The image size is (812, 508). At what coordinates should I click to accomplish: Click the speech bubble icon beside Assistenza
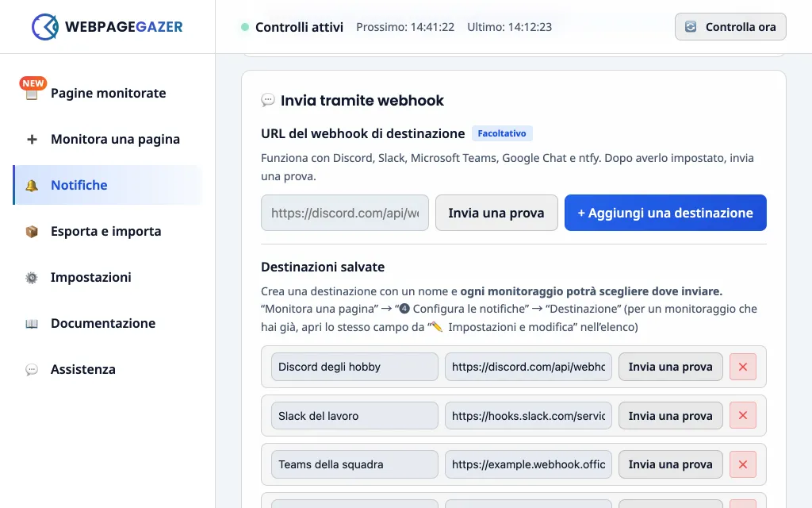[x=32, y=370]
